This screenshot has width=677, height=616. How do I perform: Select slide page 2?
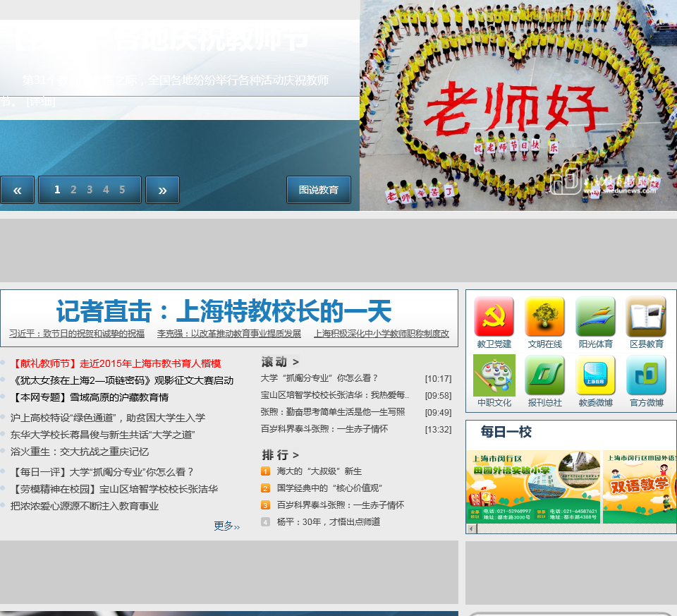pos(73,190)
